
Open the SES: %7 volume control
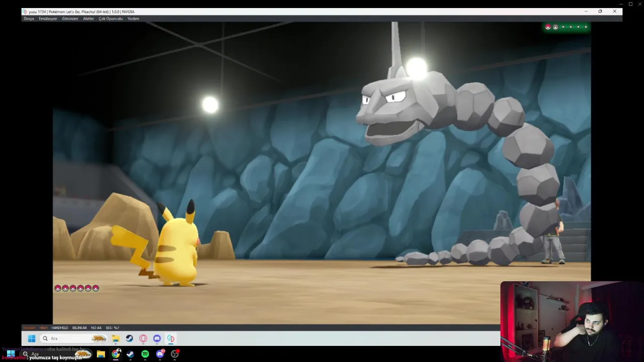[112, 328]
